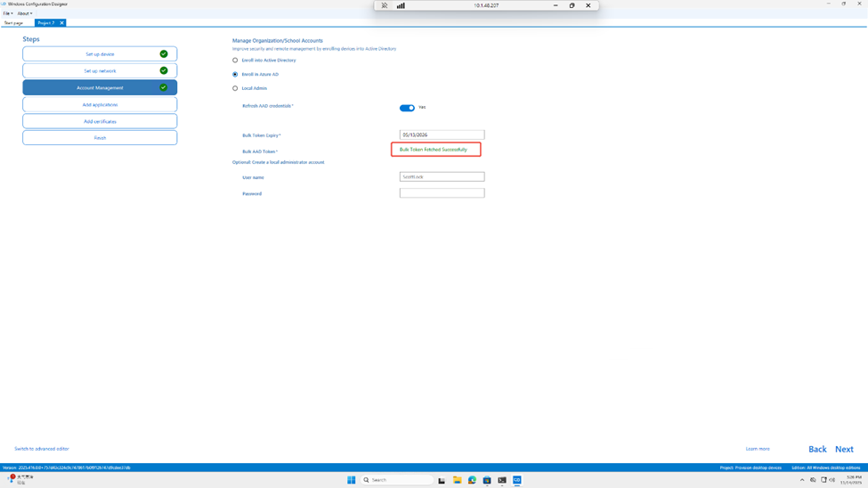The height and width of the screenshot is (488, 868).
Task: Select Enroll into Active Directory radio button
Action: point(235,60)
